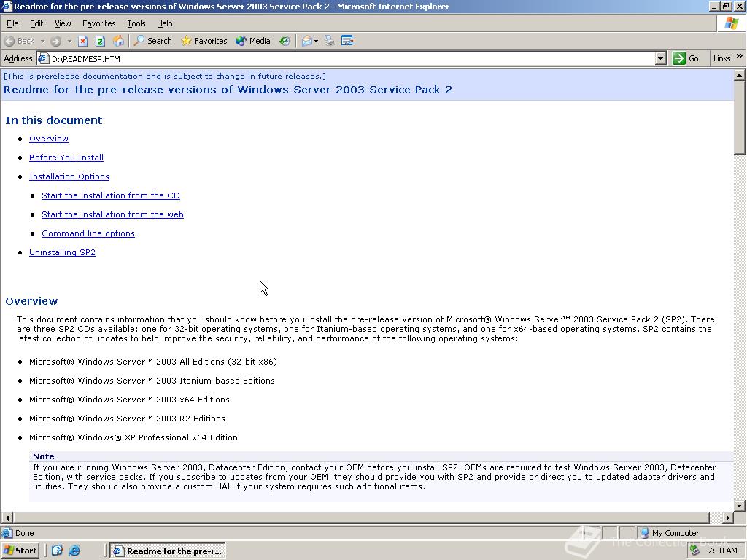Open the Help menu
This screenshot has height=560, width=747.
164,23
